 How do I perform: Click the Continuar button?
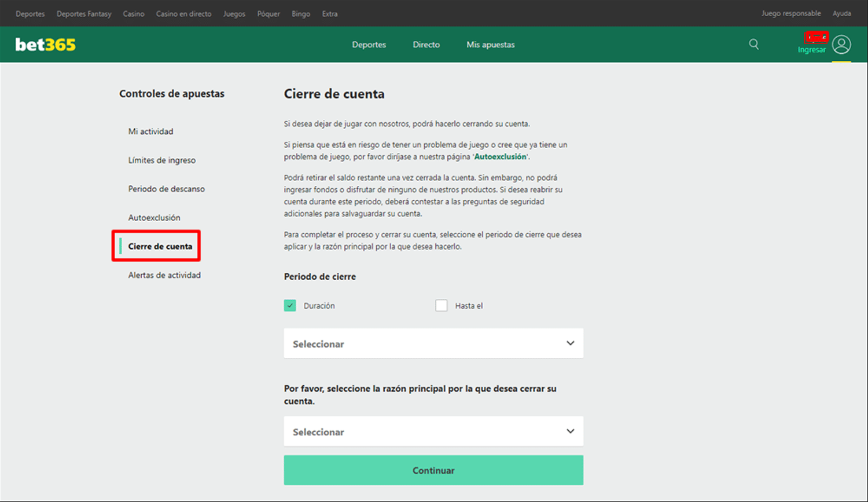[x=433, y=470]
